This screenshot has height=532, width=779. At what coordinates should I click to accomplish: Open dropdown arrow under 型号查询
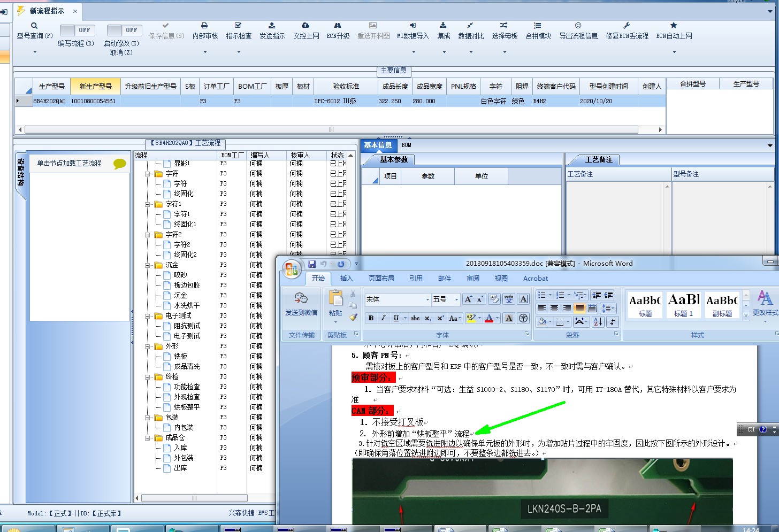(x=35, y=52)
